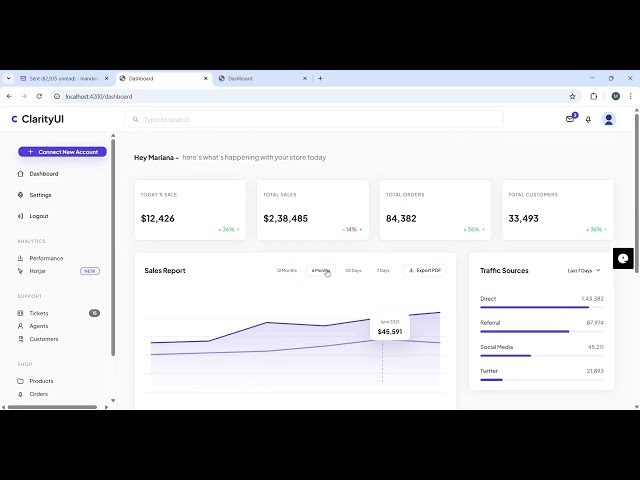Click the -14% change indicator
The width and height of the screenshot is (640, 480).
(x=352, y=229)
